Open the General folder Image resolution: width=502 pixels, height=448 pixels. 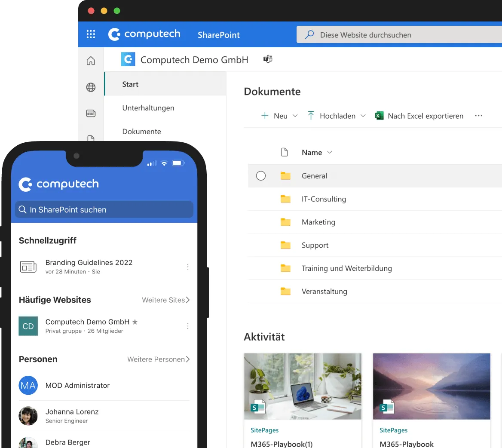pos(314,176)
